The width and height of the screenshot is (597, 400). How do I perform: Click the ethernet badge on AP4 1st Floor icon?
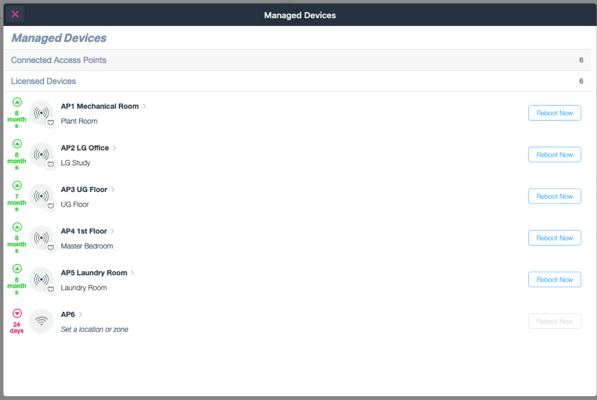(x=51, y=247)
